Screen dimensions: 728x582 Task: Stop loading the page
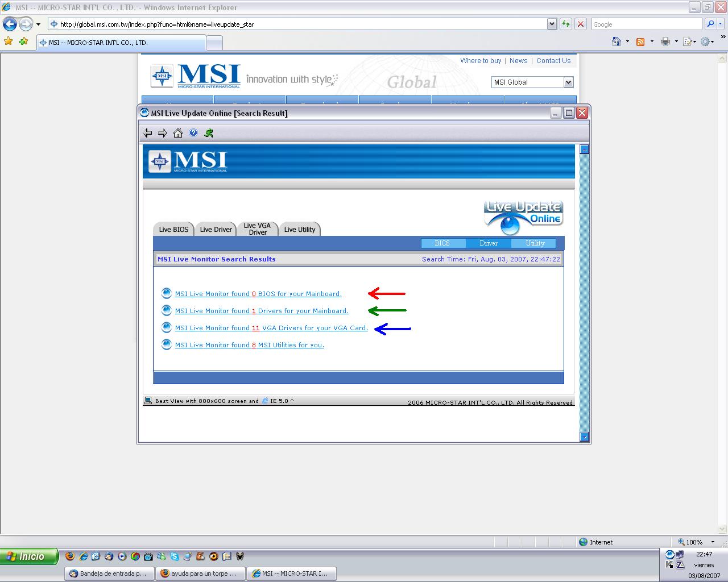pos(581,24)
